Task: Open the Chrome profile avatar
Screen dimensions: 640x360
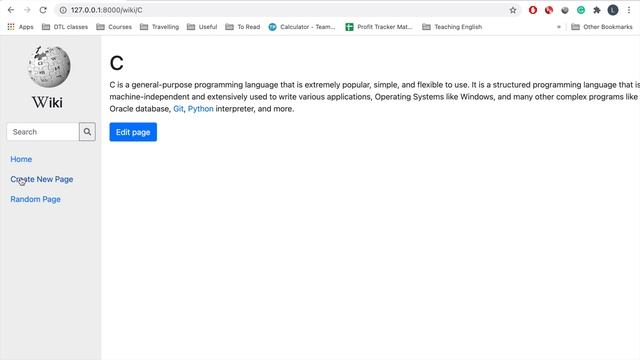Action: click(x=613, y=10)
